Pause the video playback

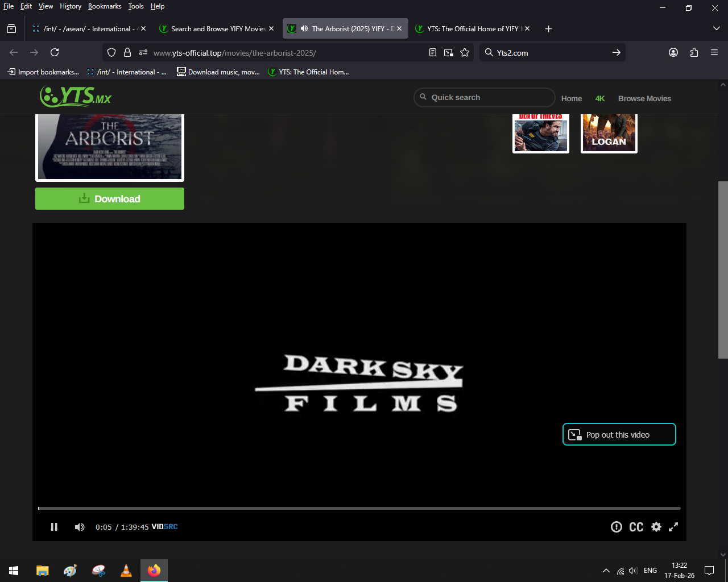pyautogui.click(x=54, y=527)
